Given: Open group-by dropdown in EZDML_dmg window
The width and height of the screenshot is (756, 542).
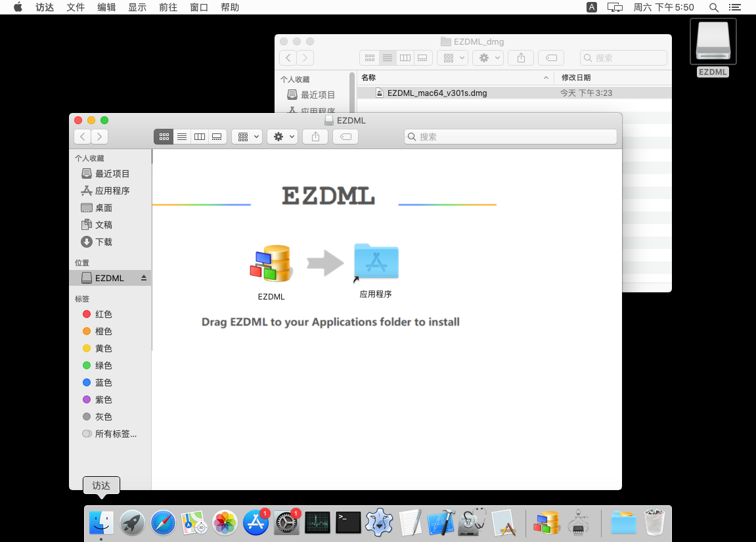Looking at the screenshot, I should coord(453,58).
